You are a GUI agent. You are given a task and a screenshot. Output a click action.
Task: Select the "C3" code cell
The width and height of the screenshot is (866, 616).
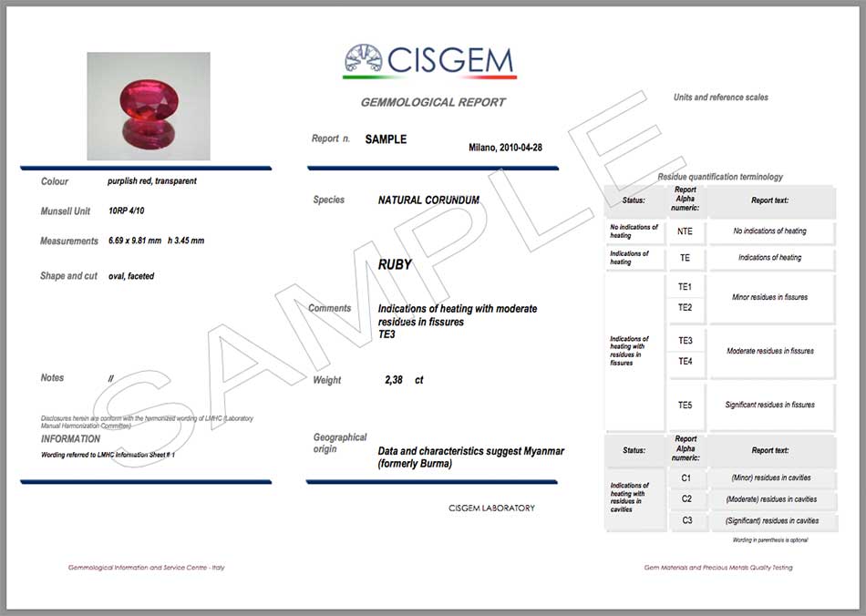click(687, 520)
